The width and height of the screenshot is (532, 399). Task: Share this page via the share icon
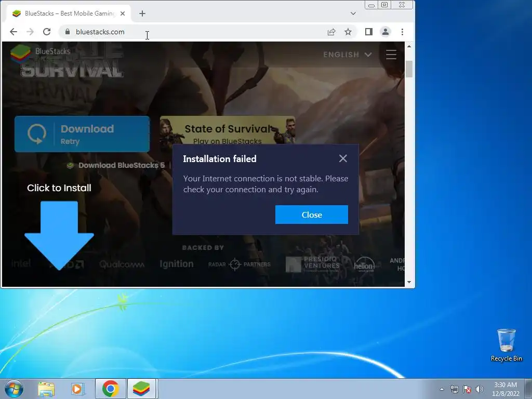(x=331, y=32)
